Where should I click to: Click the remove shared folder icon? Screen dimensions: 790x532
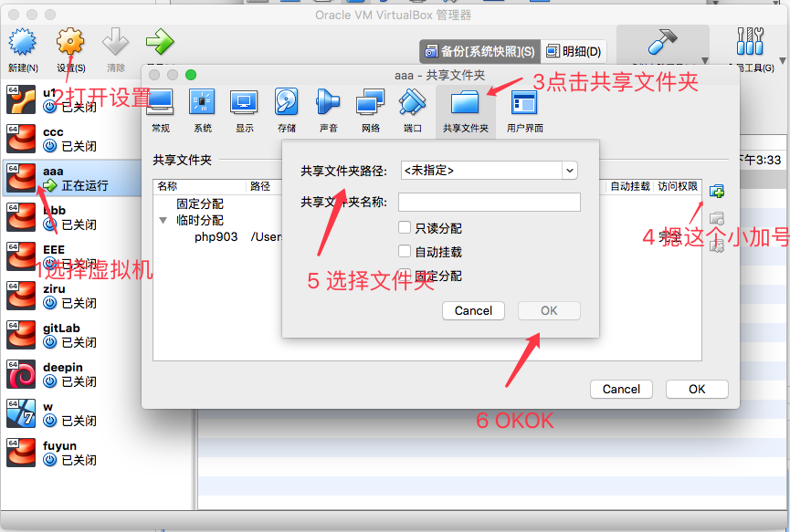coord(716,245)
